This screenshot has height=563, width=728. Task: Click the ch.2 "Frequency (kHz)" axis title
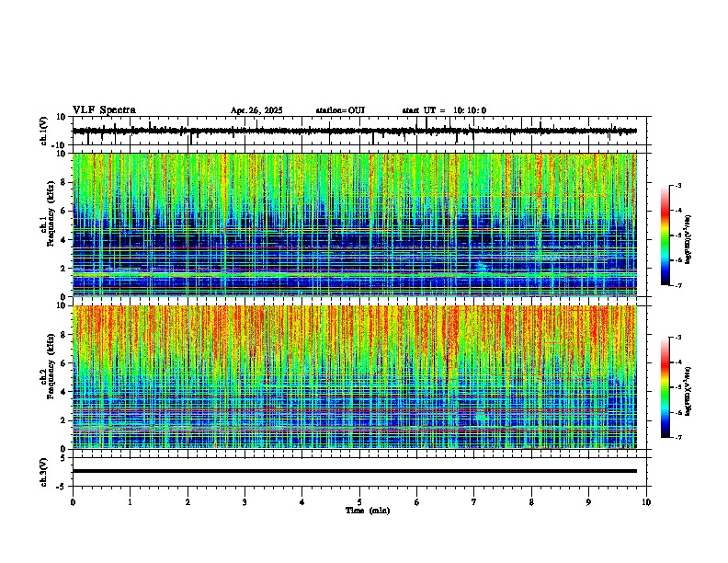click(51, 365)
